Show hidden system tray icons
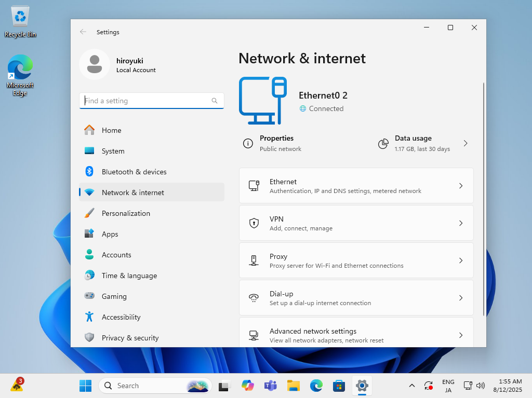Viewport: 532px width, 398px height. (x=412, y=386)
